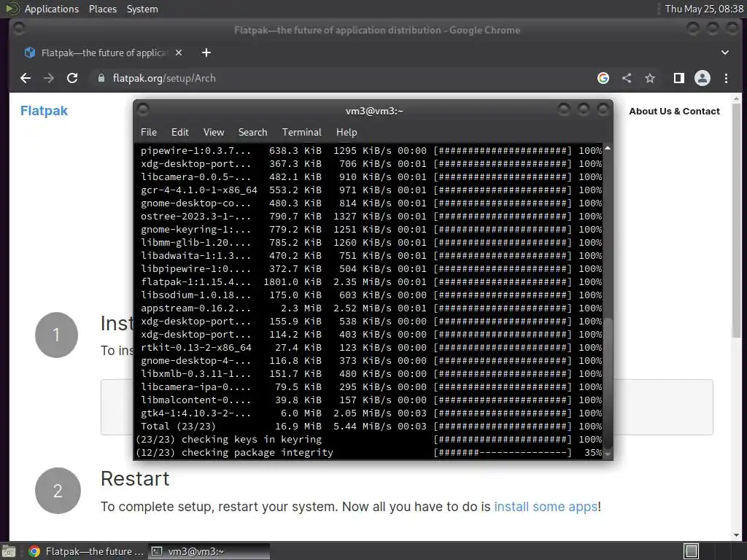Open the terminal View menu
This screenshot has height=560, width=747.
click(214, 132)
